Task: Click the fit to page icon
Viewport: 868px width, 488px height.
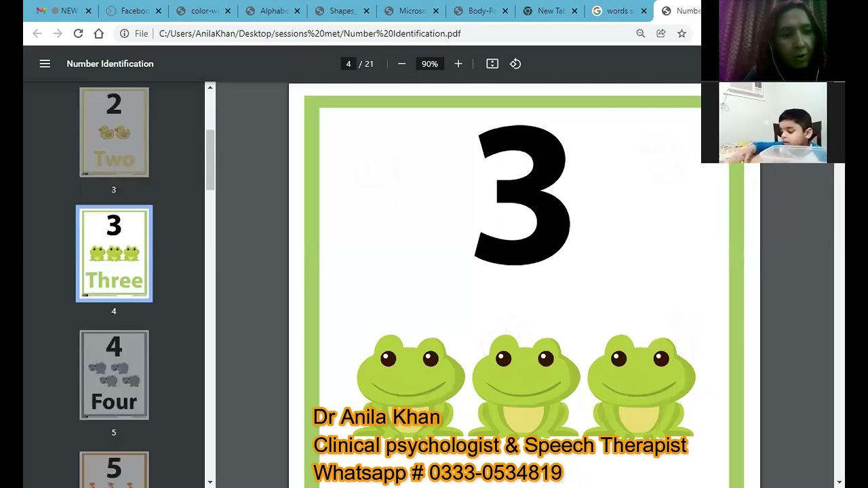Action: 492,64
